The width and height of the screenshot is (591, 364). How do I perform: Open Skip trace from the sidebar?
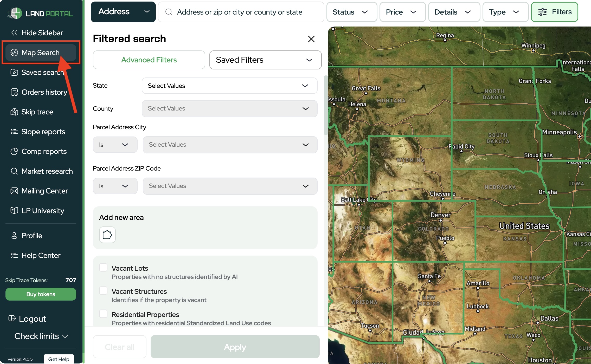[x=37, y=112]
